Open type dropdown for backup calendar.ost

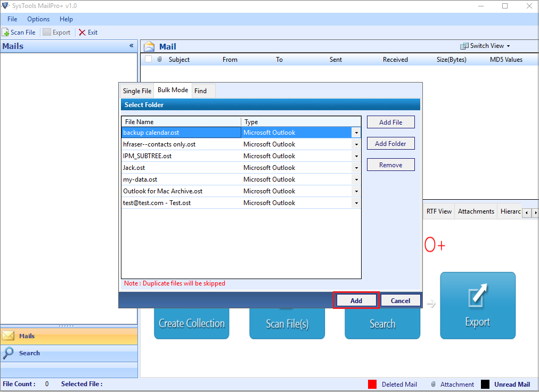tap(356, 133)
